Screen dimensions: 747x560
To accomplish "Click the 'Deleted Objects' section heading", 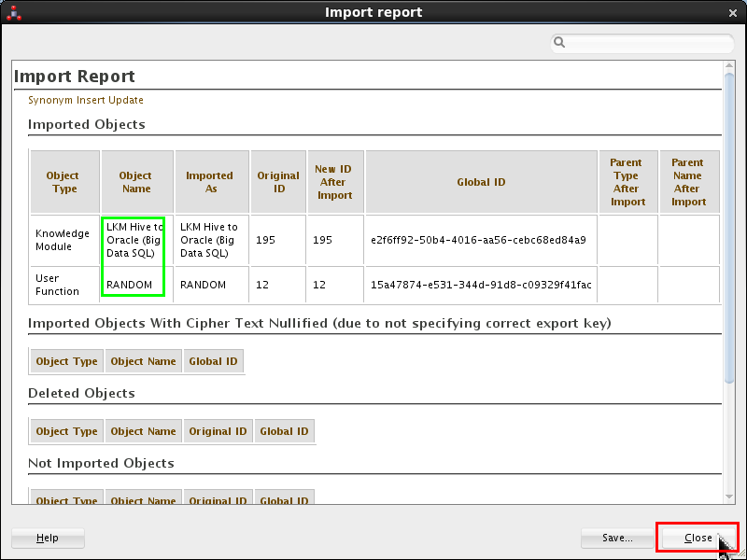I will [x=81, y=393].
